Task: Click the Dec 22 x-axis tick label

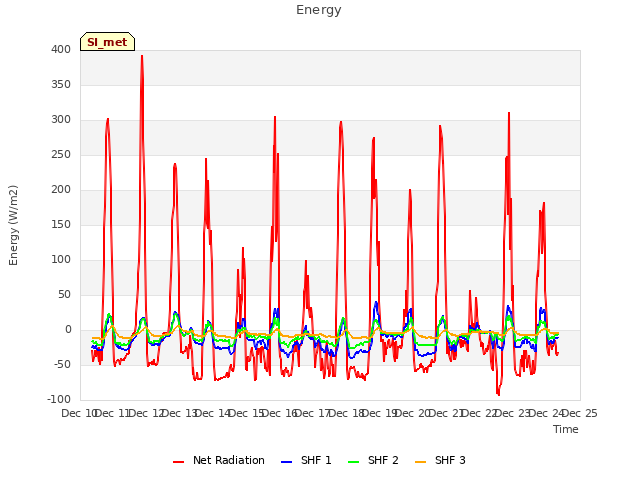Action: click(480, 414)
